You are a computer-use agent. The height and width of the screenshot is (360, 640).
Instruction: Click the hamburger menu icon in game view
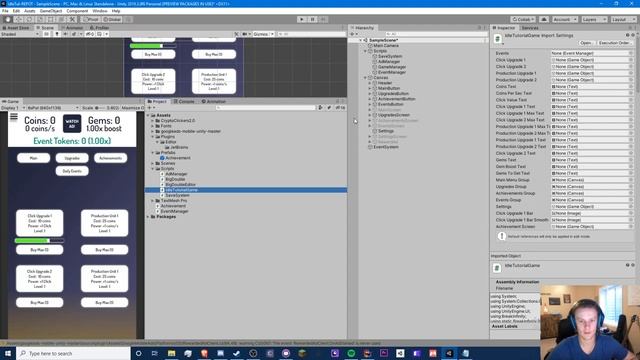[14, 117]
